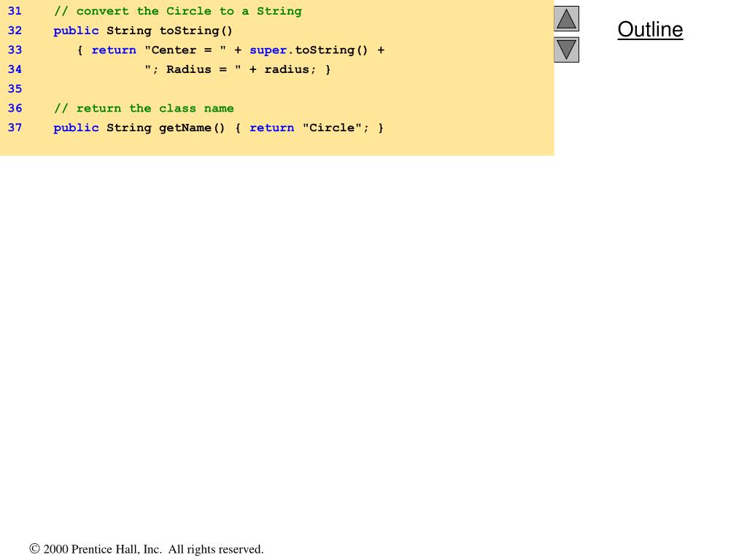Click 'getName()' method name on line 37
This screenshot has width=747, height=560.
(192, 128)
